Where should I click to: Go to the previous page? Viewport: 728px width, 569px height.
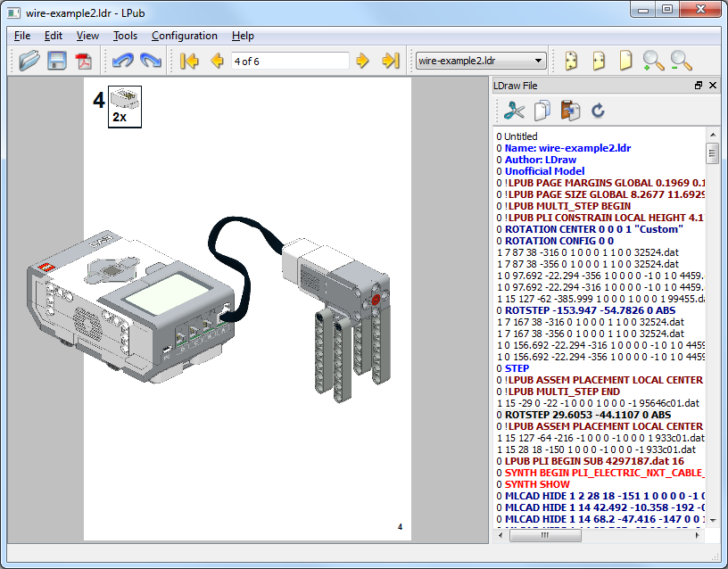pyautogui.click(x=217, y=61)
